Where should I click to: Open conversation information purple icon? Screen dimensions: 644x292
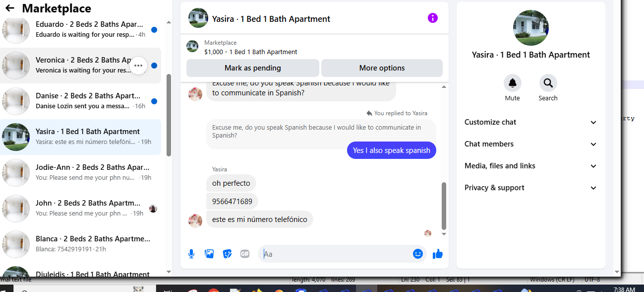point(433,18)
